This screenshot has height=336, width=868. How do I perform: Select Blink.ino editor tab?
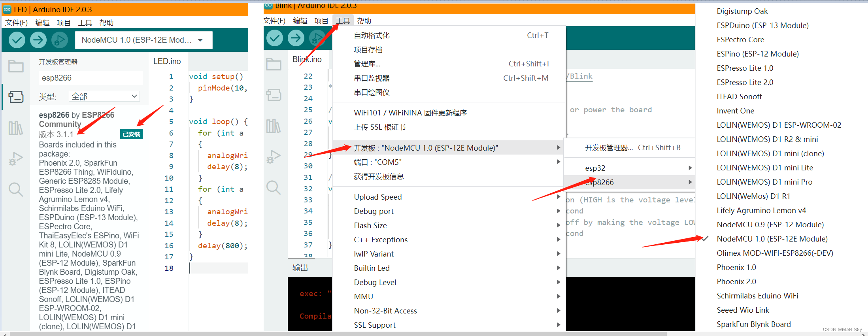point(307,59)
